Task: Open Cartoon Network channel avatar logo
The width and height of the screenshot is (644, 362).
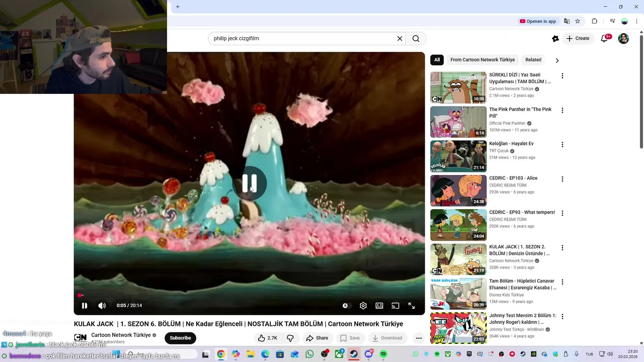Action: [x=80, y=338]
